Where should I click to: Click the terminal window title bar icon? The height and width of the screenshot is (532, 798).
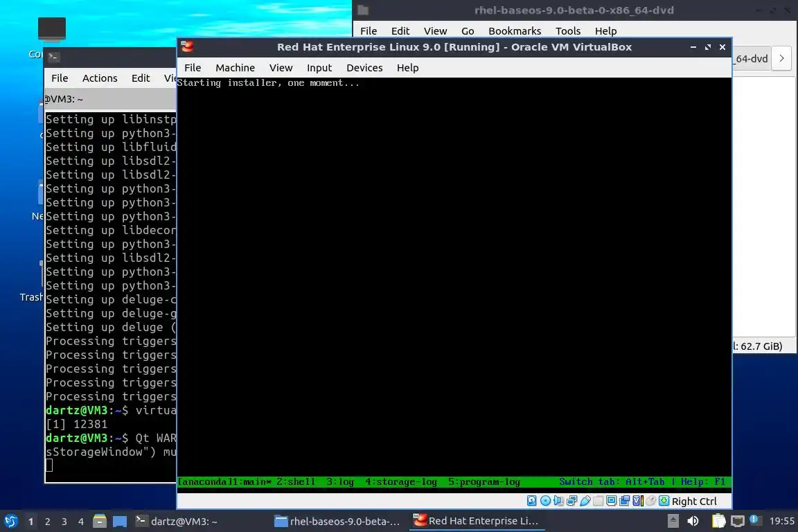click(x=54, y=57)
